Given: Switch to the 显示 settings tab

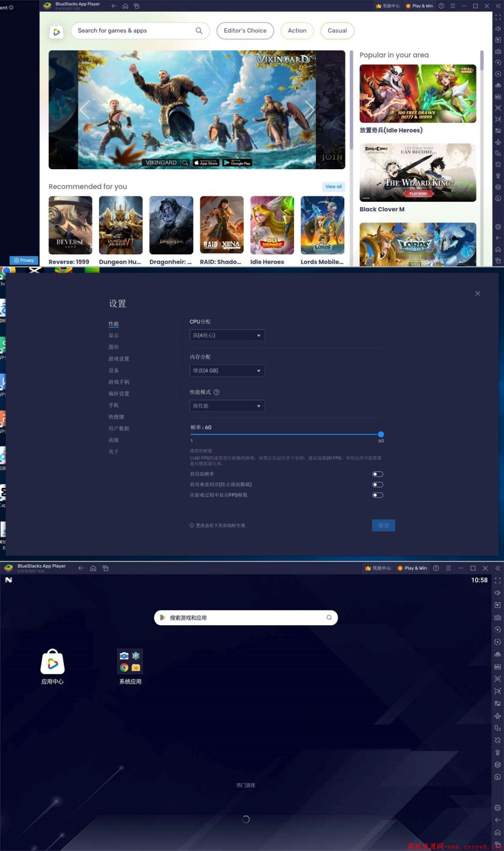Looking at the screenshot, I should point(114,336).
